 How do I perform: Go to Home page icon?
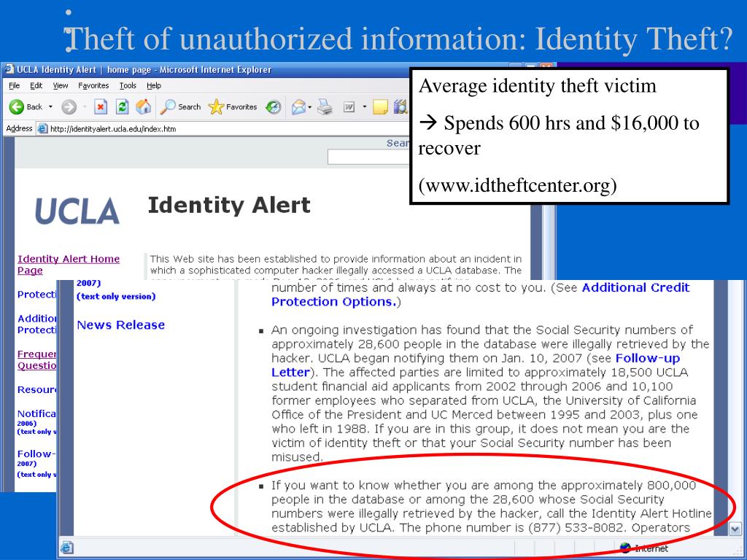[144, 107]
